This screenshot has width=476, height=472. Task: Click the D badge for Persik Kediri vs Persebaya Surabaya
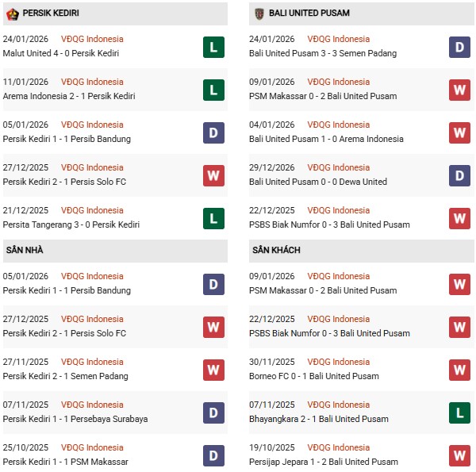point(213,413)
